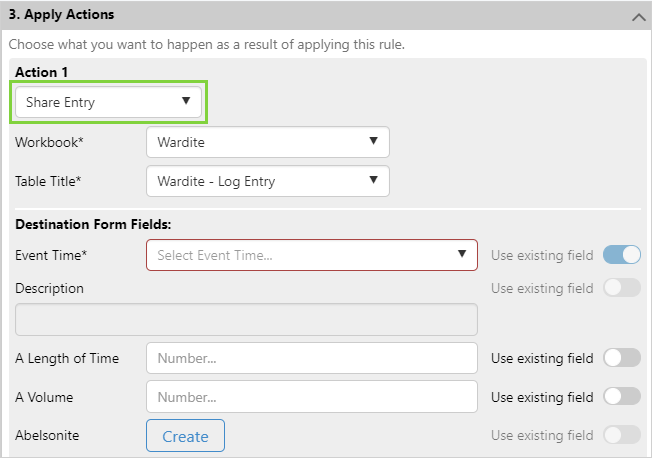The image size is (652, 458).
Task: Open the Workbook dropdown showing Wardite
Action: 267,142
